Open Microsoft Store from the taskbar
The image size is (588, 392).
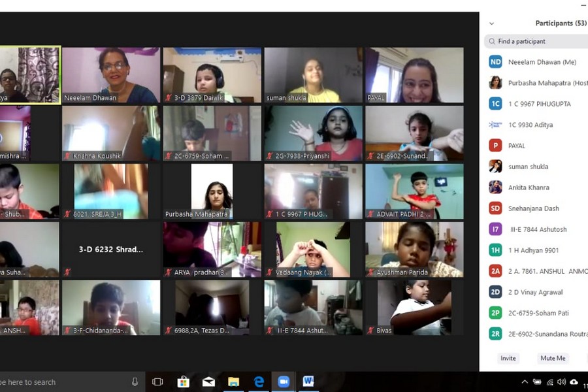click(x=183, y=382)
